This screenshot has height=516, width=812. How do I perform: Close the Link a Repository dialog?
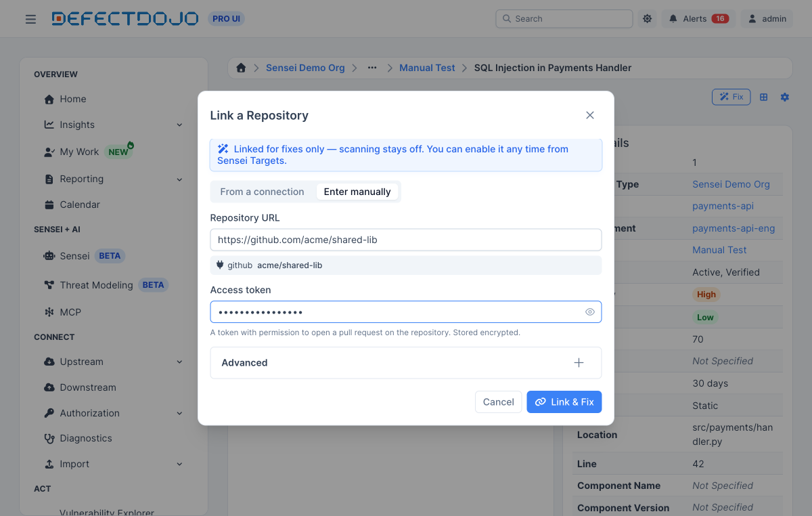(x=590, y=115)
